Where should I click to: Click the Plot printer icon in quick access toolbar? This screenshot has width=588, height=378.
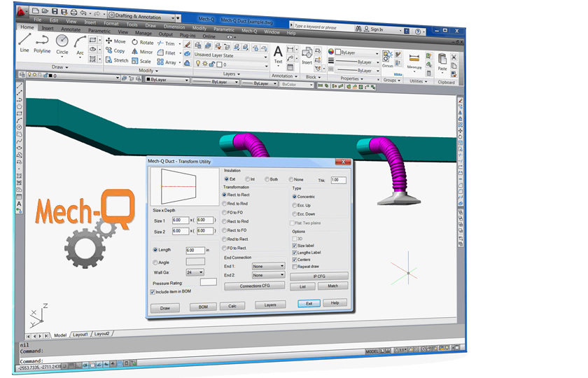pos(74,13)
